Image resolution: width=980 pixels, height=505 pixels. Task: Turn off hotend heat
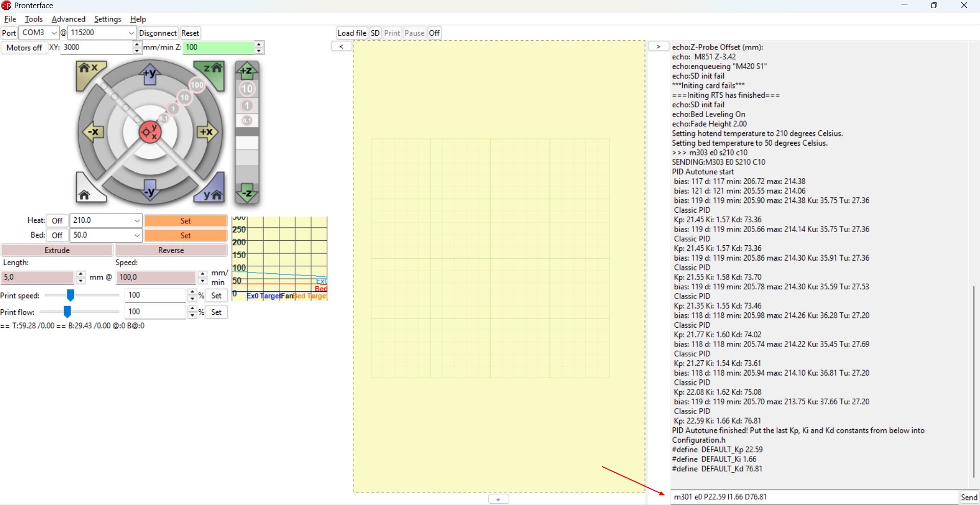point(57,221)
